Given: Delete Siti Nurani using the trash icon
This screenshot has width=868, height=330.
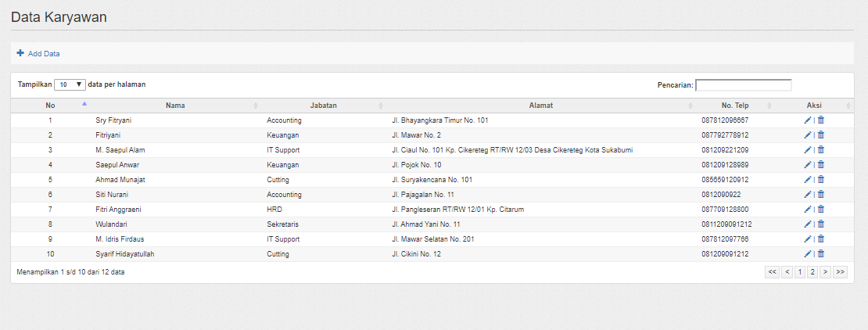Looking at the screenshot, I should tap(821, 195).
